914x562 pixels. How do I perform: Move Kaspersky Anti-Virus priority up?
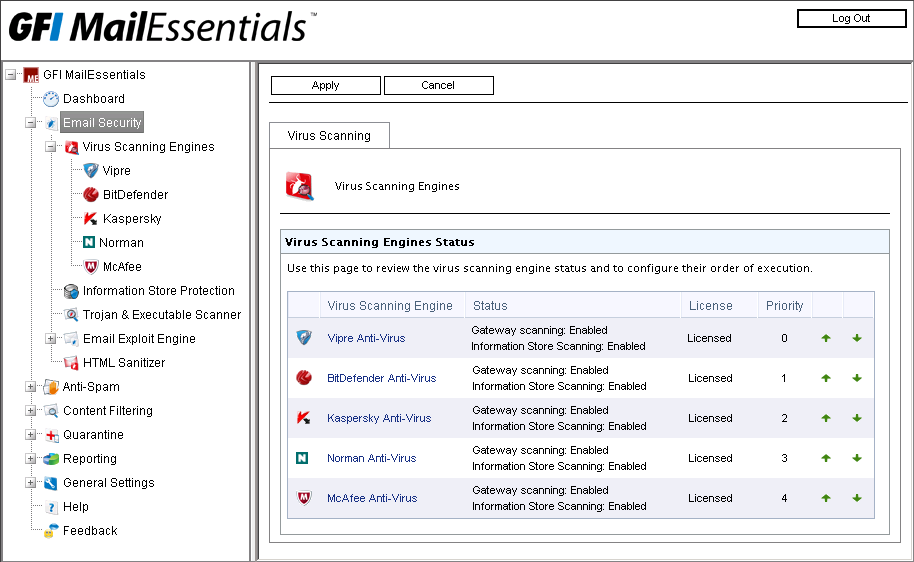(x=826, y=418)
